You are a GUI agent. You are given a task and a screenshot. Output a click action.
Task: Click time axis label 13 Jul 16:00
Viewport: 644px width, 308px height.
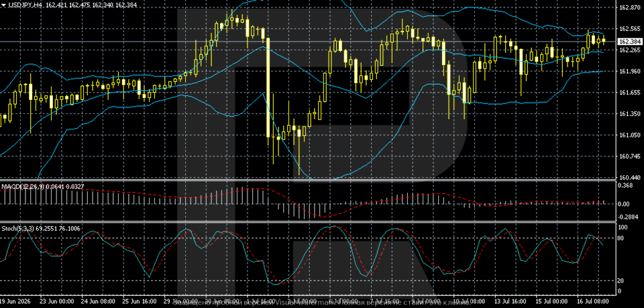pos(510,301)
